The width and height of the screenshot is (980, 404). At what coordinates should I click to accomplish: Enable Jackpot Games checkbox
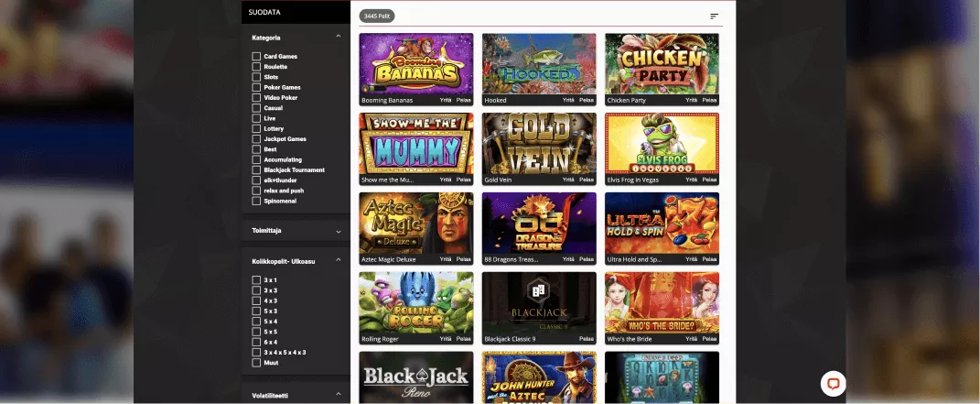(256, 139)
